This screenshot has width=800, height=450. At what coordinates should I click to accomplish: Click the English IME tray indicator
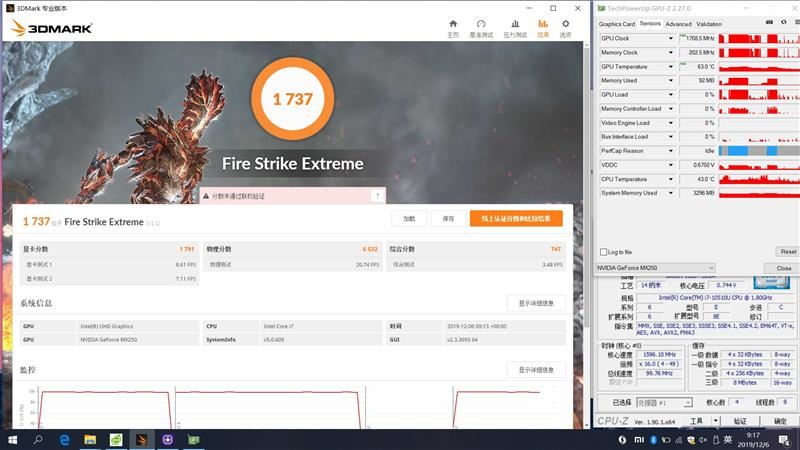click(728, 440)
